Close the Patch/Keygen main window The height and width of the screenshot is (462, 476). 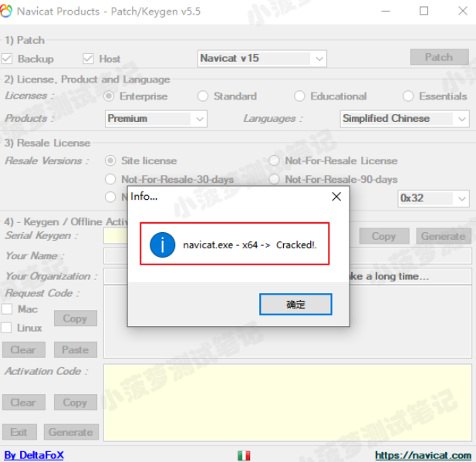[x=463, y=12]
